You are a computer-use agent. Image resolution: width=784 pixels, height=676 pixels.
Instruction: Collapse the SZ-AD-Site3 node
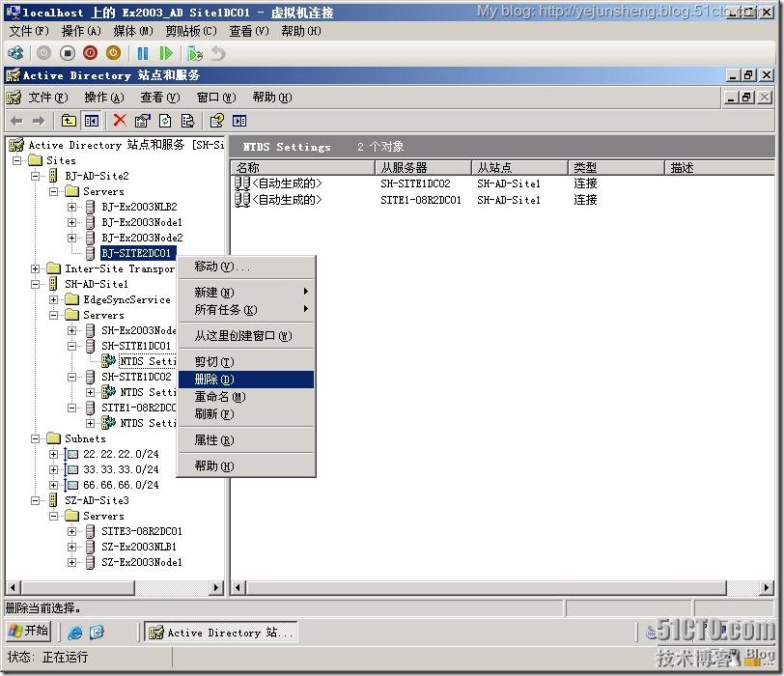pos(35,500)
